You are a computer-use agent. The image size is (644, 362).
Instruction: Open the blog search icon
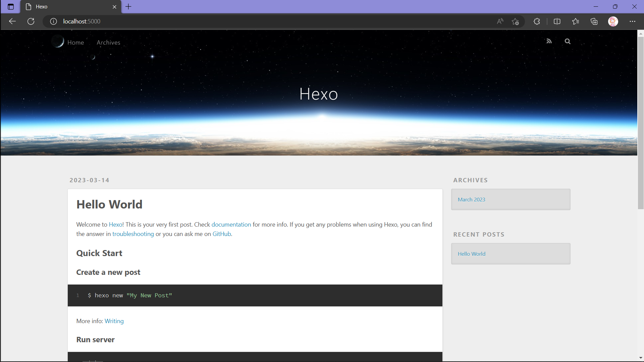[568, 41]
